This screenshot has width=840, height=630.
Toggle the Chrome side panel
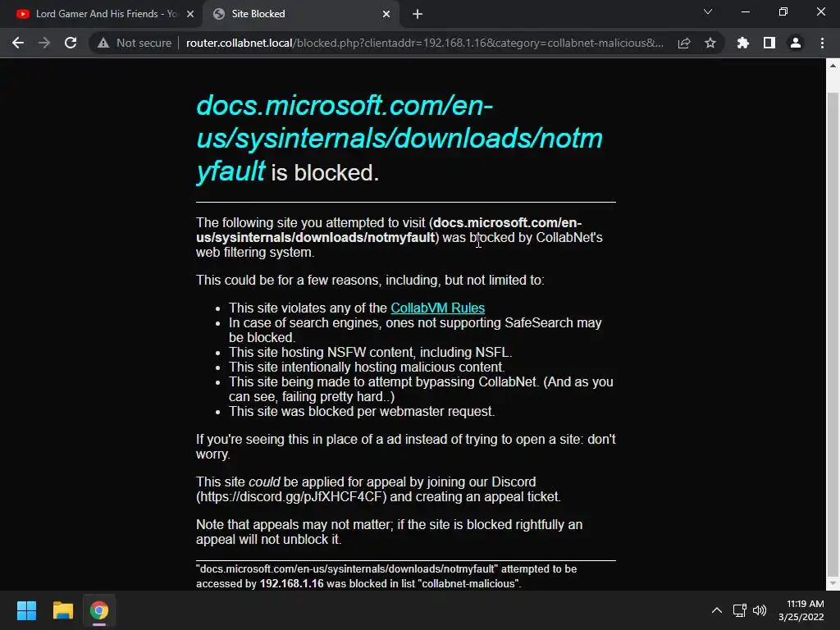(769, 43)
